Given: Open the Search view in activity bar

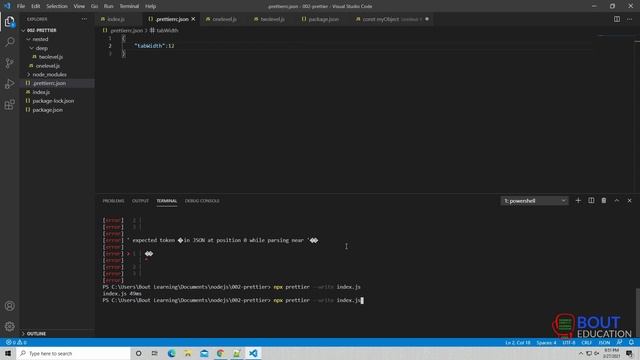Looking at the screenshot, I should [9, 42].
